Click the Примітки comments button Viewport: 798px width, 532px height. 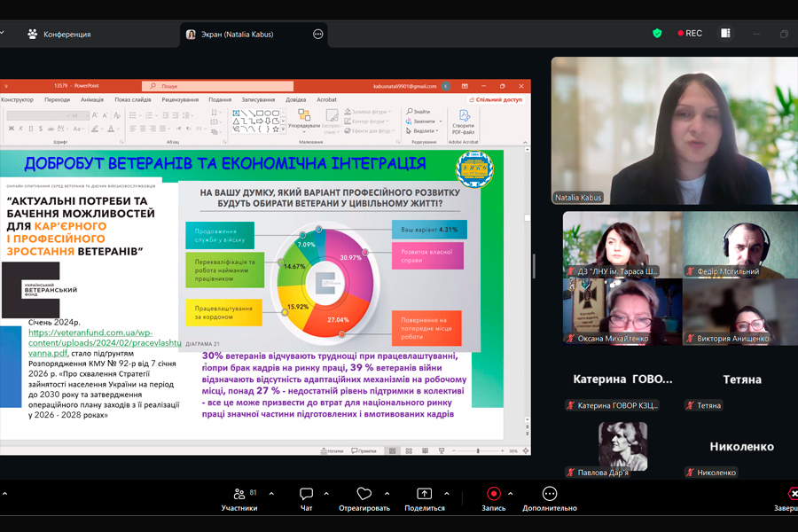pyautogui.click(x=364, y=451)
